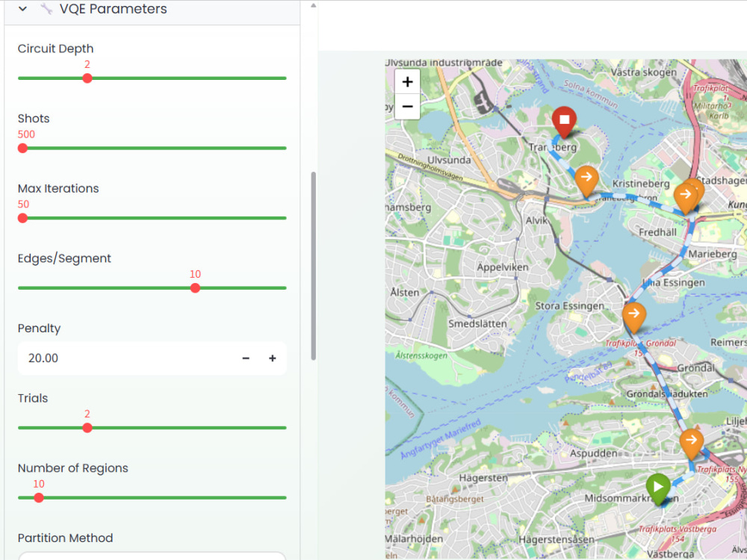
Task: Click the Hägersten label on the map
Action: coord(483,478)
